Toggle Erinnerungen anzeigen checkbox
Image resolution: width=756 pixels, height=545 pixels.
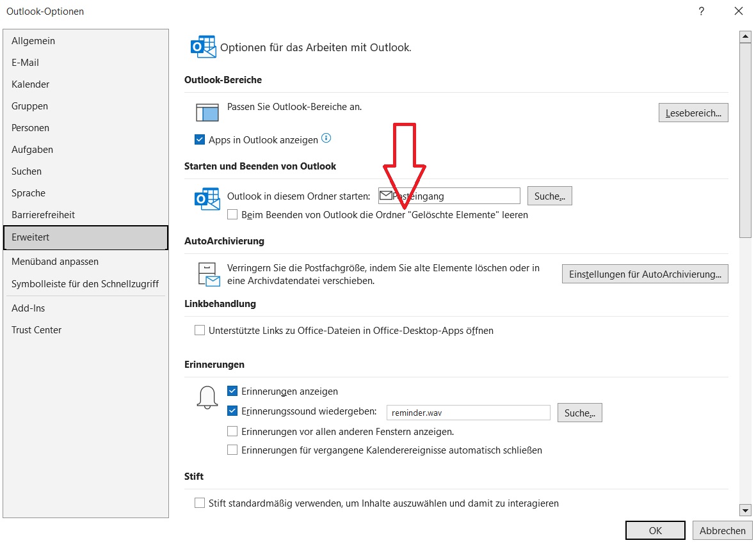232,391
